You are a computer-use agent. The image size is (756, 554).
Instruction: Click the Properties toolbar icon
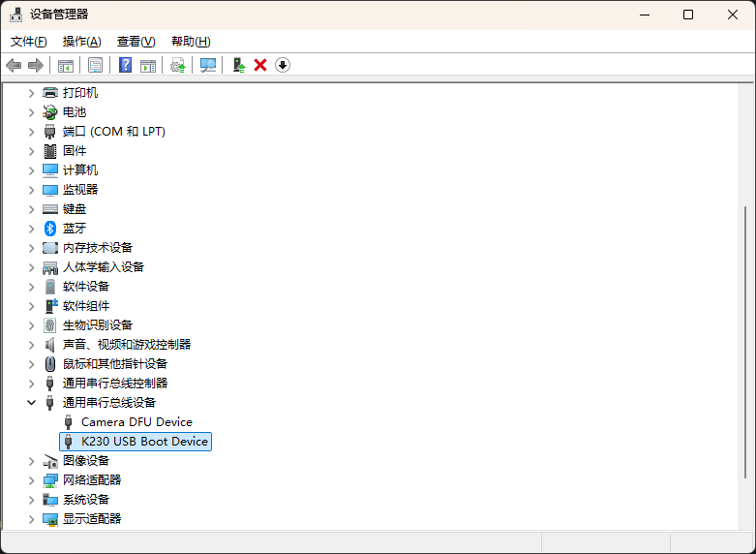95,65
